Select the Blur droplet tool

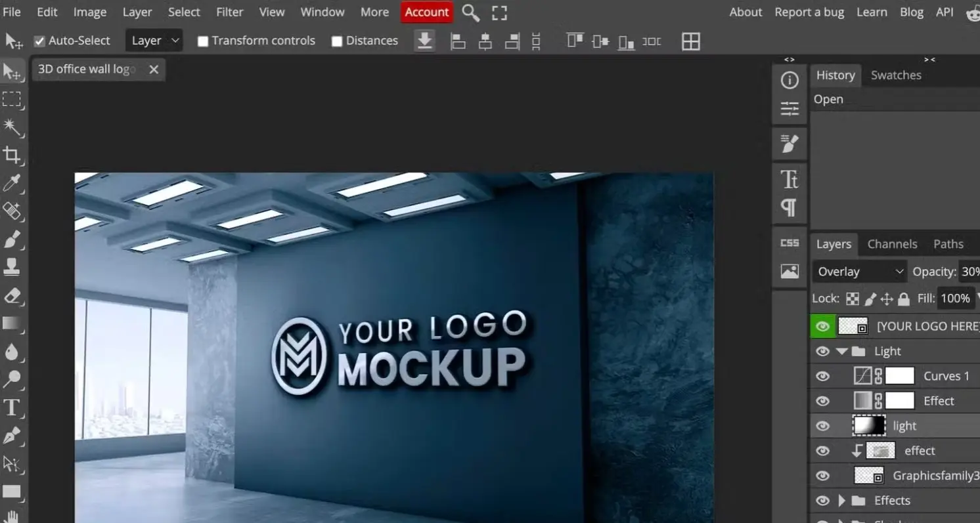pyautogui.click(x=12, y=351)
